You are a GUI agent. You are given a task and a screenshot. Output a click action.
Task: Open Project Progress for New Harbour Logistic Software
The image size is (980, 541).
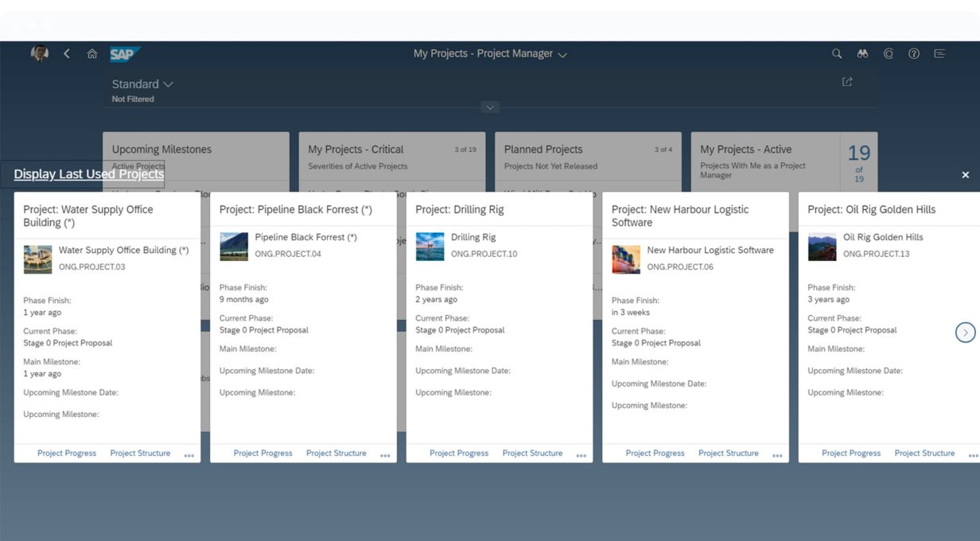(x=655, y=453)
